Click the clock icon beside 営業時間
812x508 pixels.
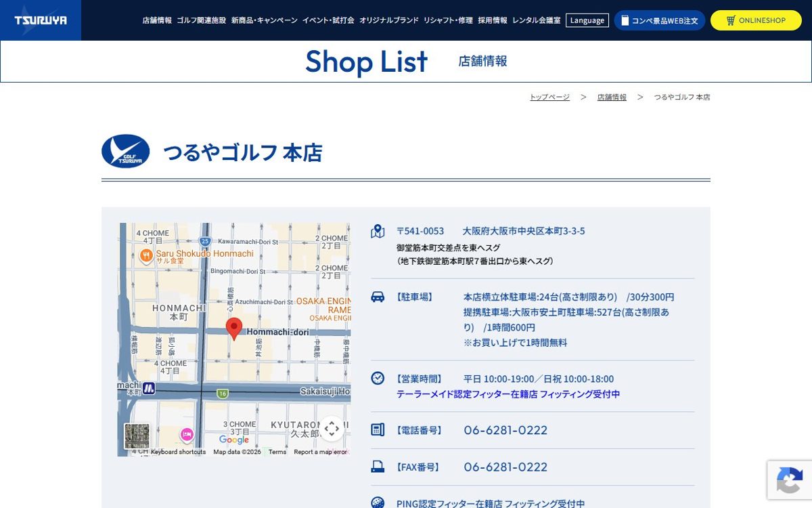pyautogui.click(x=378, y=378)
